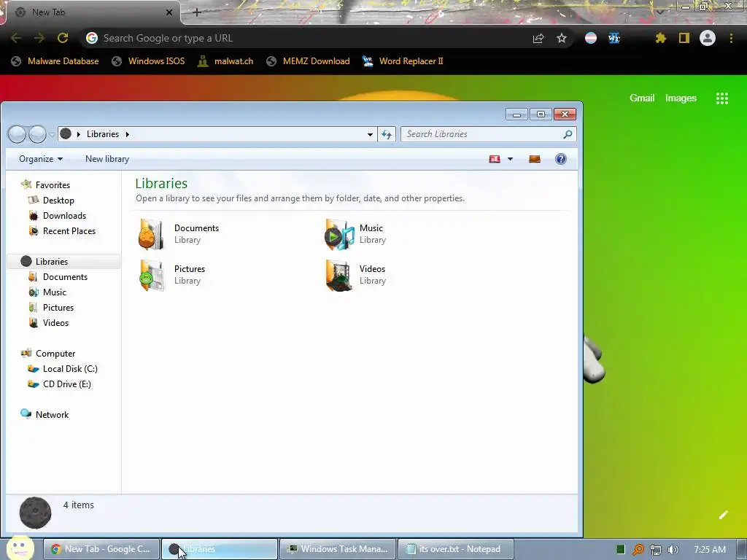Open the Organize dropdown menu
The image size is (747, 560).
pos(41,159)
